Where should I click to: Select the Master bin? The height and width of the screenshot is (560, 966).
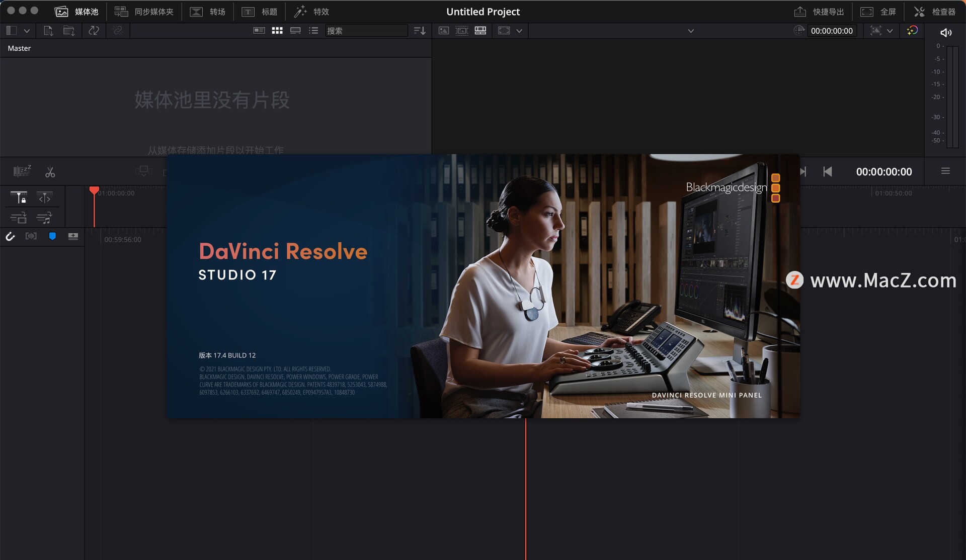(19, 48)
